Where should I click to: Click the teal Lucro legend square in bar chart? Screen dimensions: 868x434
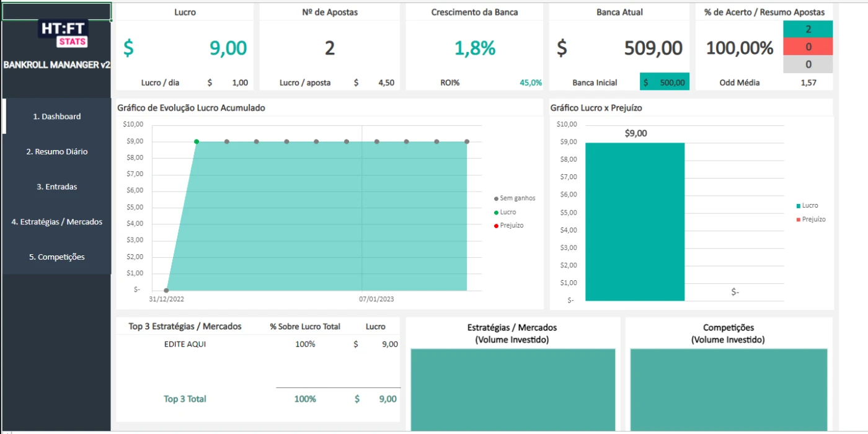[798, 206]
